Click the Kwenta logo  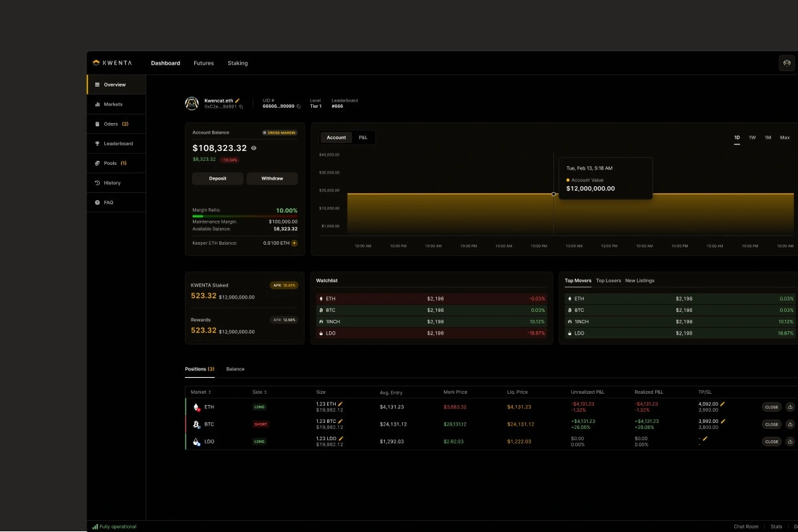coord(112,63)
